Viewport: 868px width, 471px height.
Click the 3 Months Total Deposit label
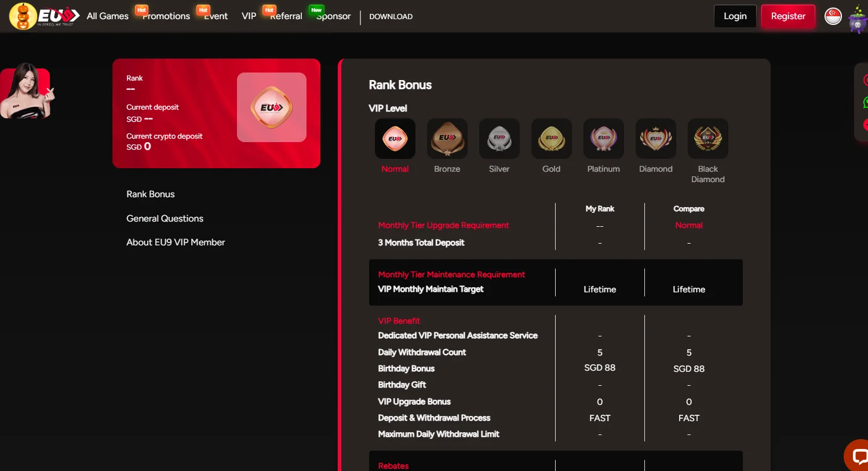pos(421,242)
